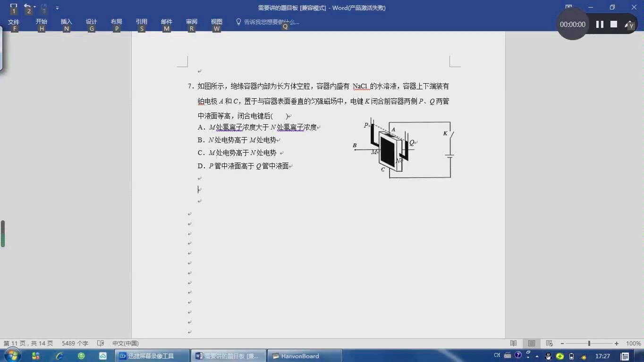Switch to the 插入 ribbon tab
The height and width of the screenshot is (362, 644).
pos(66,22)
